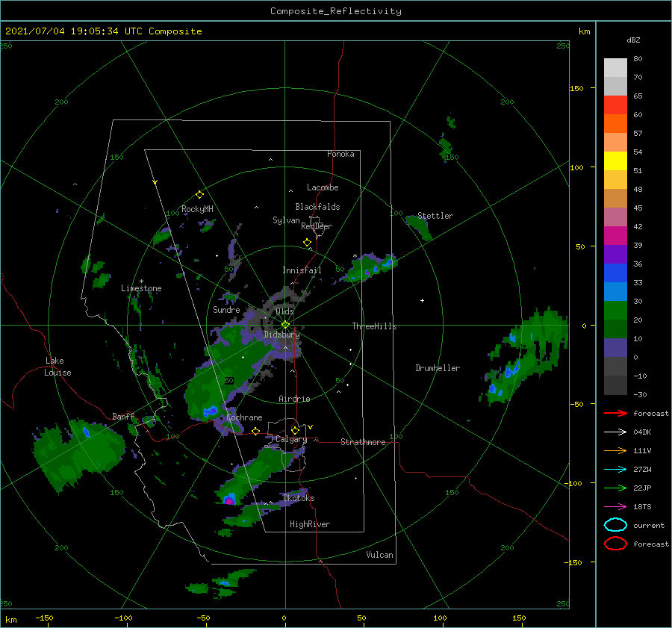Select the cyan 'current' oval legend icon

pos(615,525)
